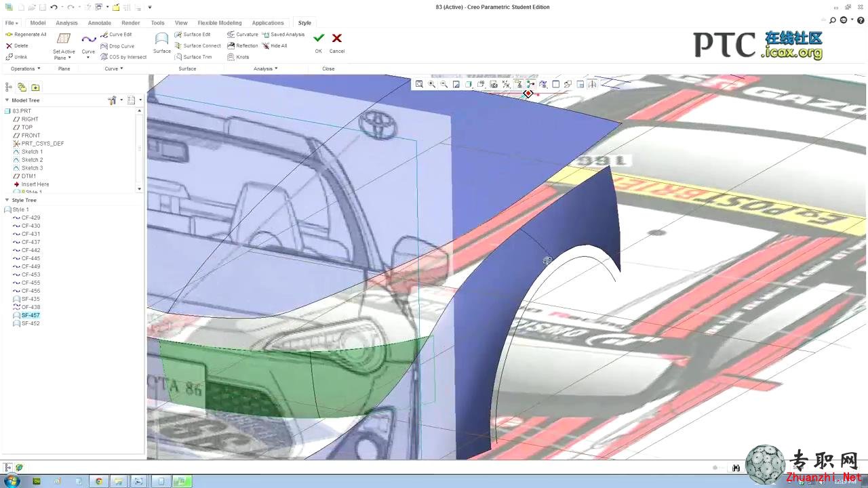Click Redo in quick access toolbar
Screen dimensions: 868x488
(x=71, y=7)
